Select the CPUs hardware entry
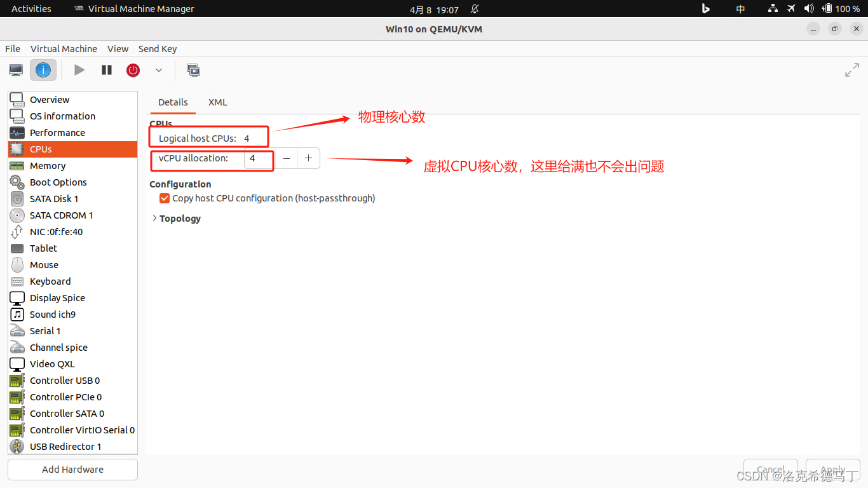This screenshot has width=868, height=488. tap(72, 149)
